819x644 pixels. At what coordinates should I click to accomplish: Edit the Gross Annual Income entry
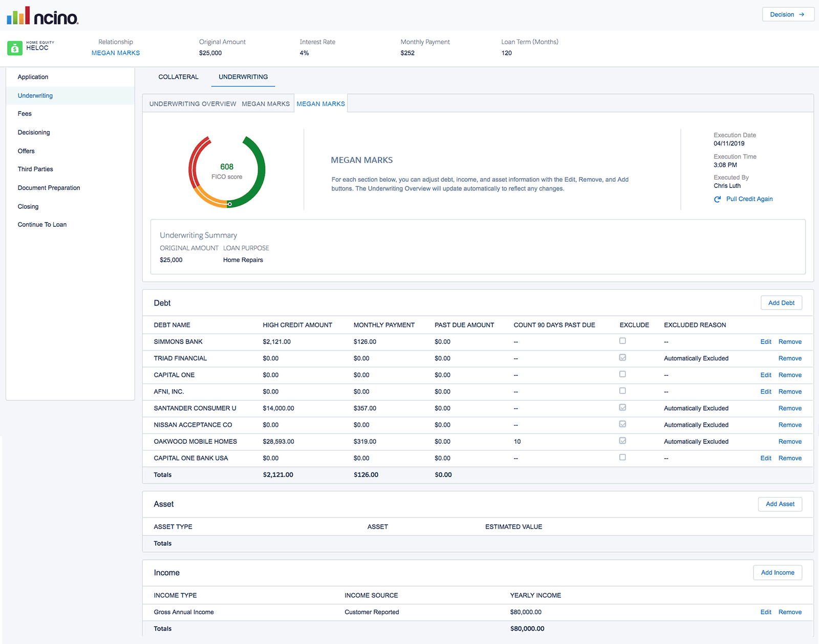766,612
